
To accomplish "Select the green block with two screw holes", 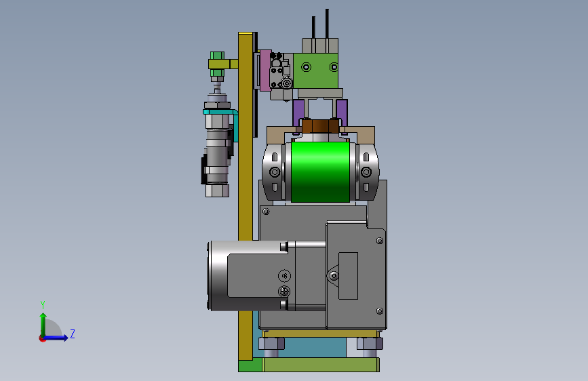I will coord(316,71).
